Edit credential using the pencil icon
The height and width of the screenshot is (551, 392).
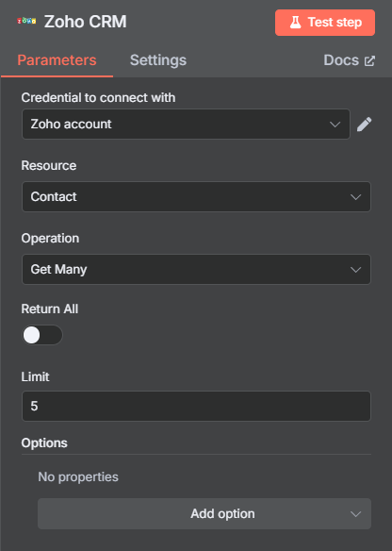pos(364,125)
